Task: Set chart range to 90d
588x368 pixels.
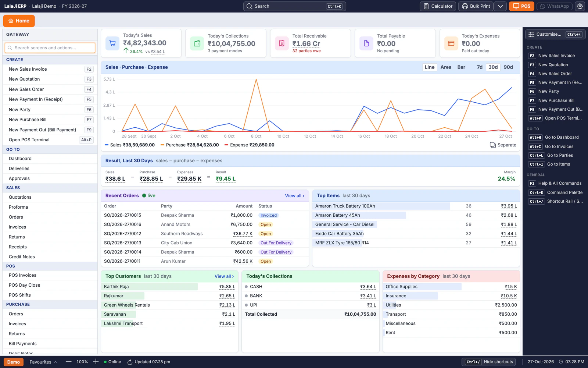Action: point(508,67)
